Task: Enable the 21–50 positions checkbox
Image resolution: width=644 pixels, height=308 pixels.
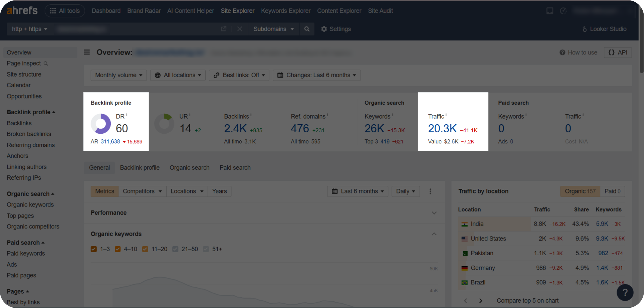Action: pyautogui.click(x=175, y=249)
